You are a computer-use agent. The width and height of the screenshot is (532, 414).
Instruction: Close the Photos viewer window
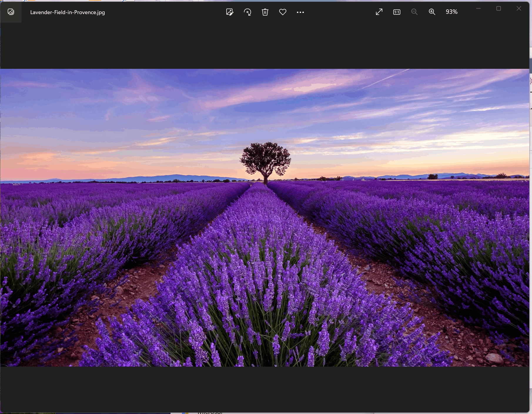pyautogui.click(x=519, y=8)
